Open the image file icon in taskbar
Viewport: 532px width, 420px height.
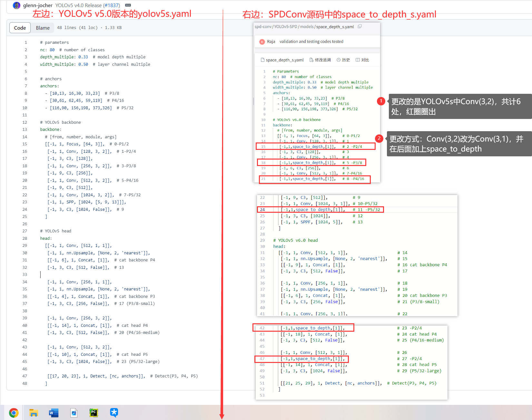pos(74,413)
